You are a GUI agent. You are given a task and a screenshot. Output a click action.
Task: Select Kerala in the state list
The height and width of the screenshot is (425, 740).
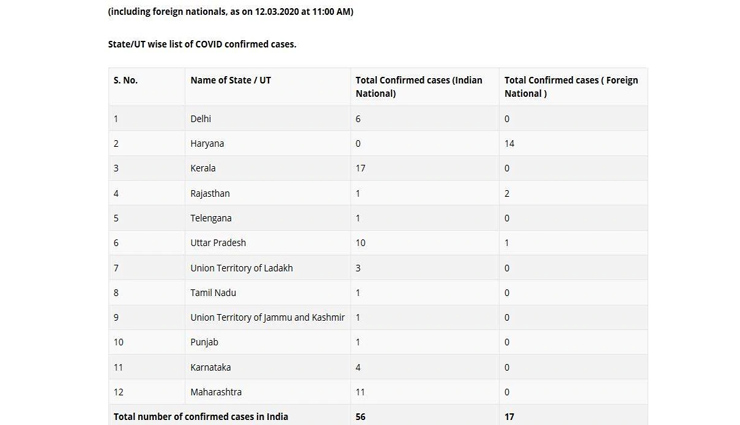coord(202,168)
